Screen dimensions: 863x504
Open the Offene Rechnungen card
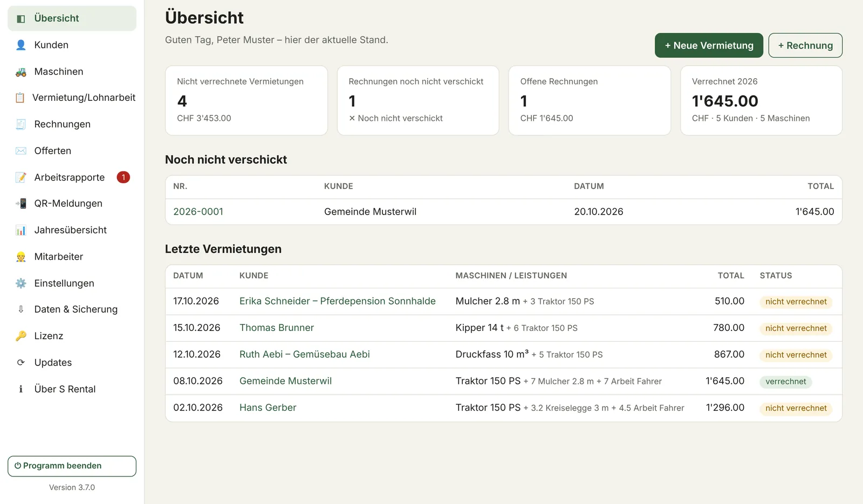590,101
